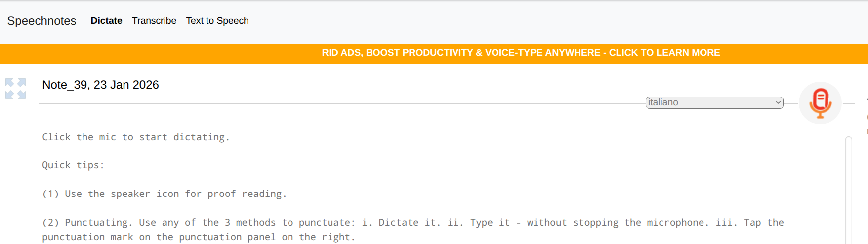Place cursor in 'Click the mic to start dictating' line
Viewport: 868px width, 244px height.
click(136, 137)
